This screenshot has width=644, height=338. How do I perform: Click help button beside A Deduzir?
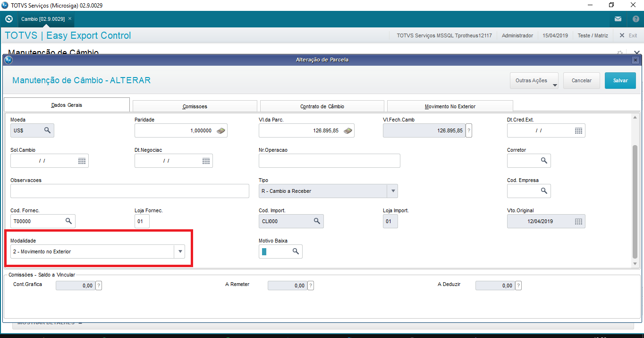click(518, 286)
